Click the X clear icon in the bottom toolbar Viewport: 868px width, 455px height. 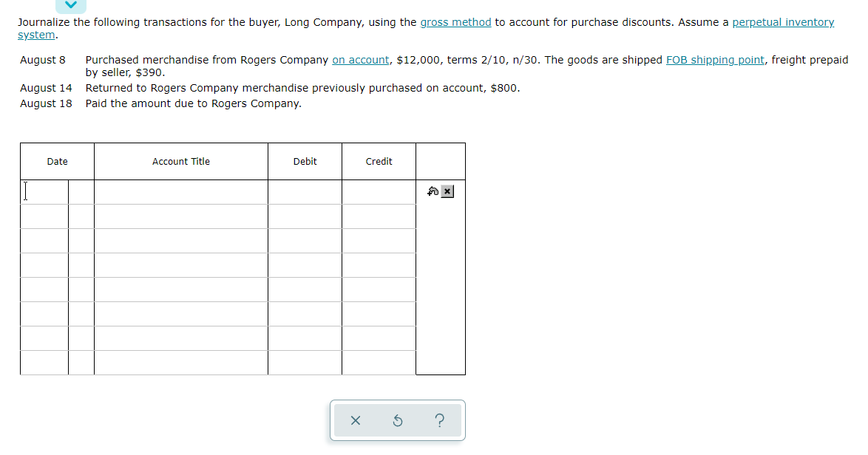tap(356, 420)
